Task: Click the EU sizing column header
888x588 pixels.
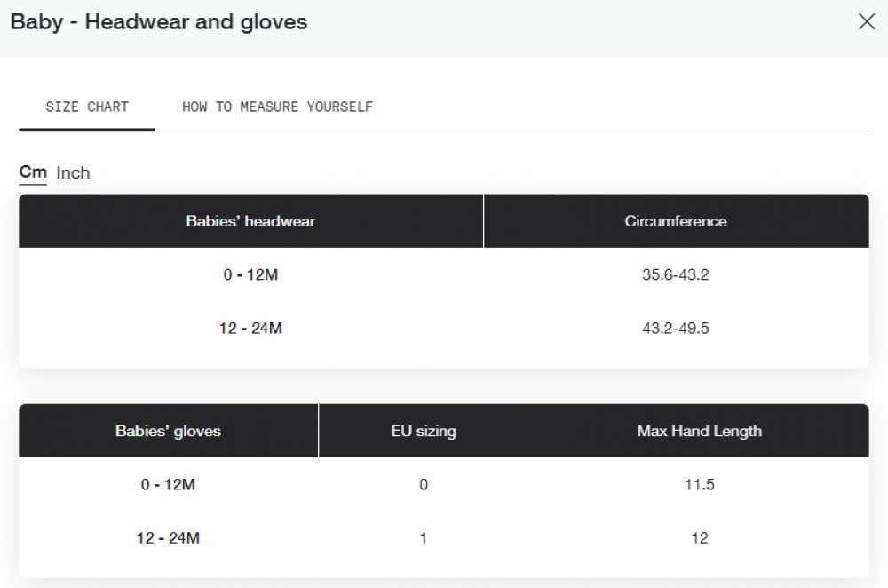Action: [424, 431]
